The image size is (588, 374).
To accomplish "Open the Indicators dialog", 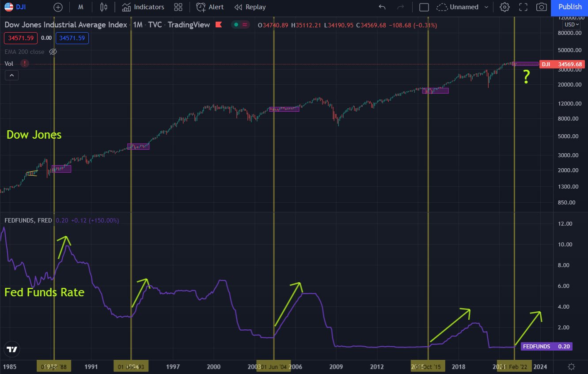I will coord(143,7).
